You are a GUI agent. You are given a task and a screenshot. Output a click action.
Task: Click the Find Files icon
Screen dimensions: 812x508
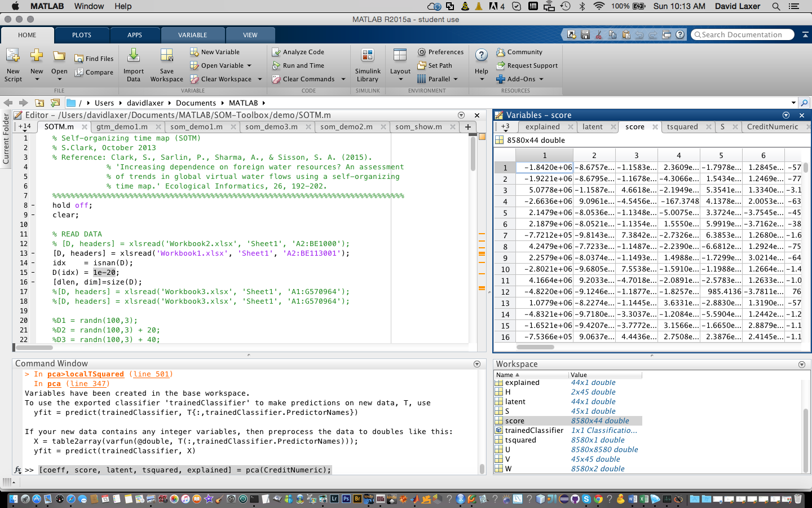pos(80,59)
